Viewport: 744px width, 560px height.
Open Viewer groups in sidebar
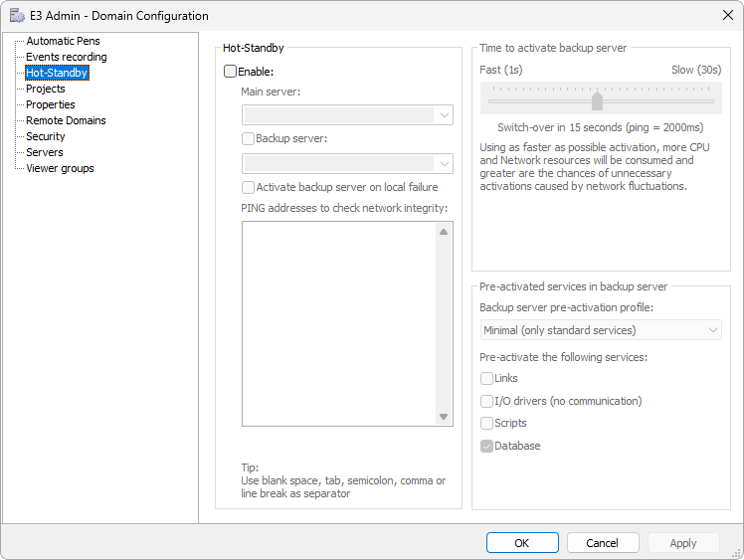tap(60, 168)
